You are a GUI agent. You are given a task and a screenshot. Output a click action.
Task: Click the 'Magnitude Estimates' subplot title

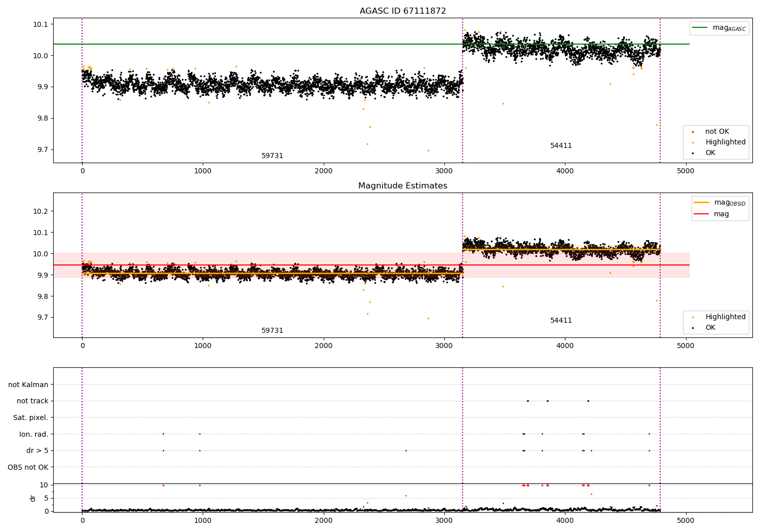coord(403,186)
